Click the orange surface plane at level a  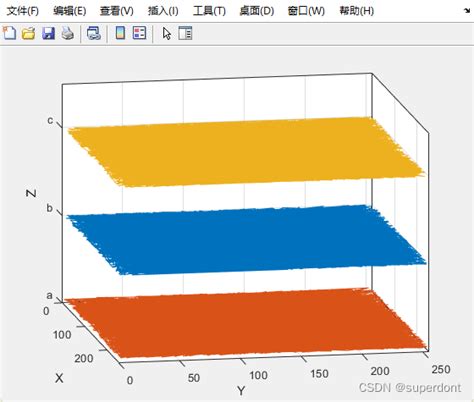[x=247, y=323]
